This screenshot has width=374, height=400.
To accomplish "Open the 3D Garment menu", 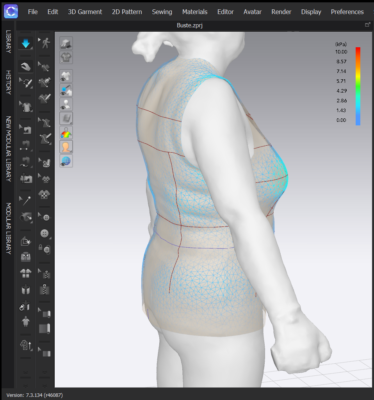I will point(85,12).
